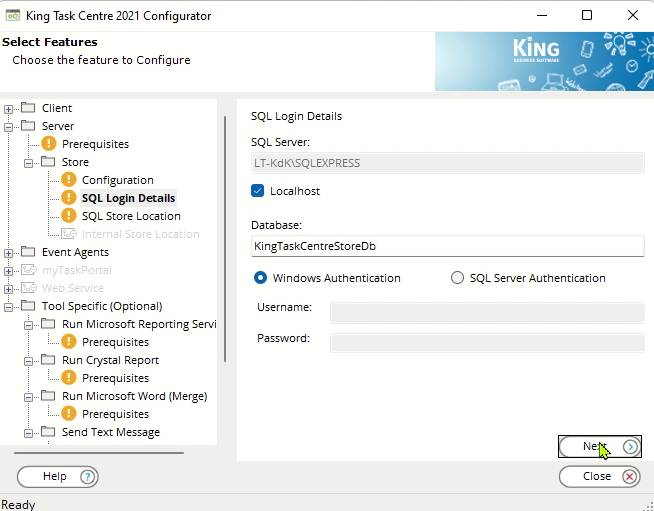
Task: Collapse the Run Microsoft Reporting Services node
Action: (28, 325)
